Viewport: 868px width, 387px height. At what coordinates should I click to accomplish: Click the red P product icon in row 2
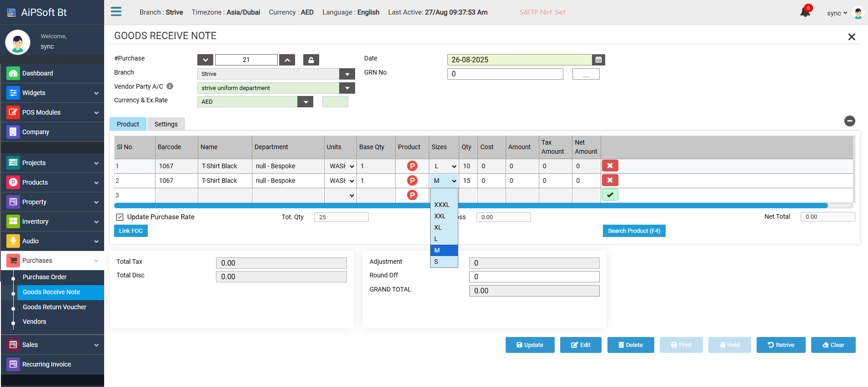(x=412, y=181)
